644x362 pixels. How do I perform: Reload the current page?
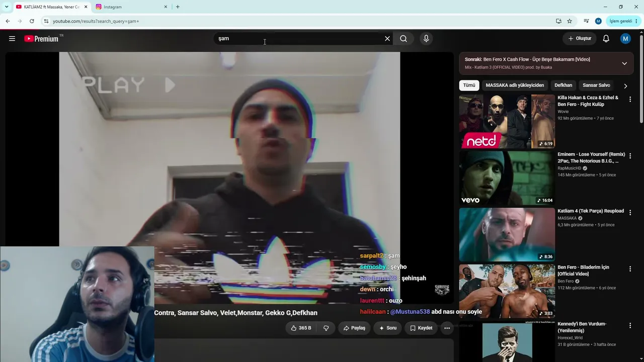tap(32, 21)
